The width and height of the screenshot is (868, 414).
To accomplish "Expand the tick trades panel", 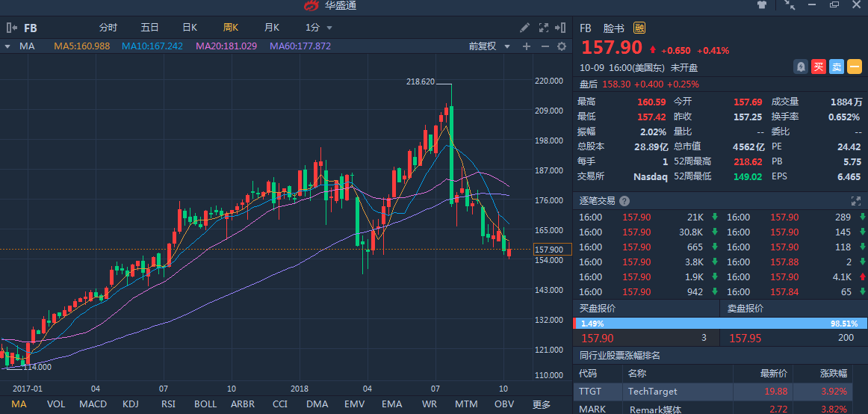I will (855, 201).
